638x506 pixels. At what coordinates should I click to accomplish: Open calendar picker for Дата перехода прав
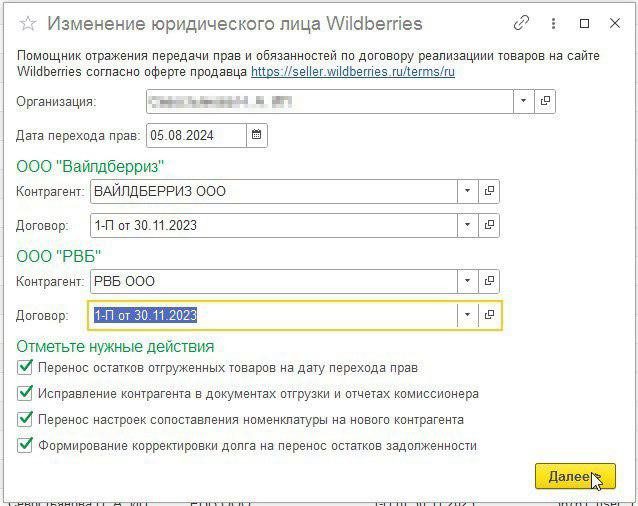(257, 135)
